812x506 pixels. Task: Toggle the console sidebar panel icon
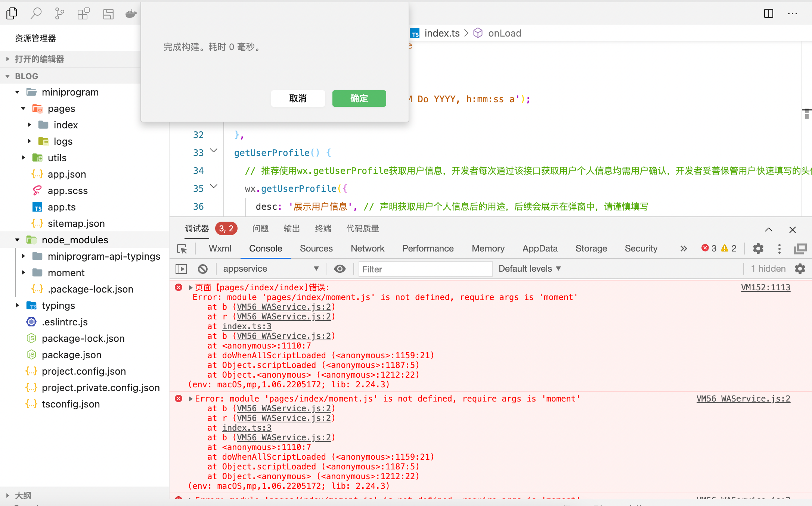click(181, 269)
